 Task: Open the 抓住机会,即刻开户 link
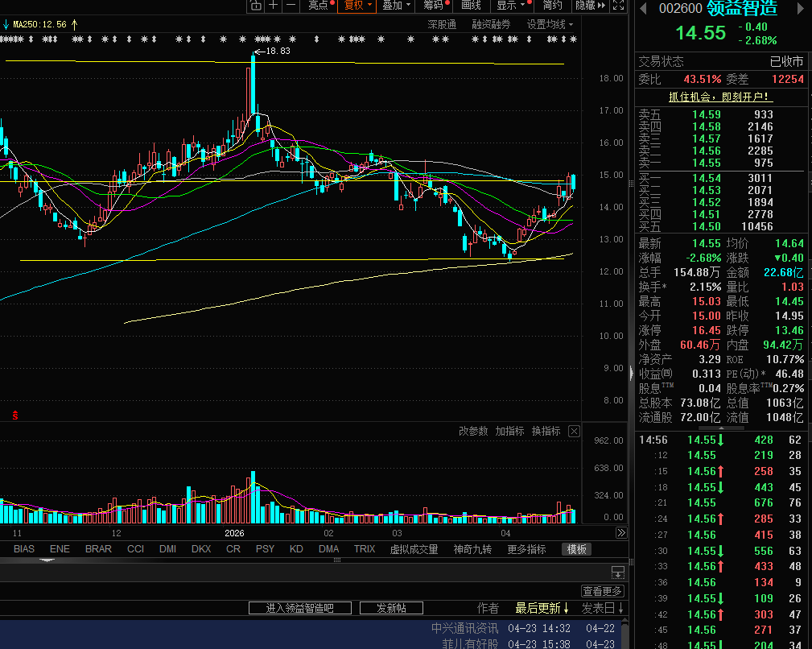719,97
